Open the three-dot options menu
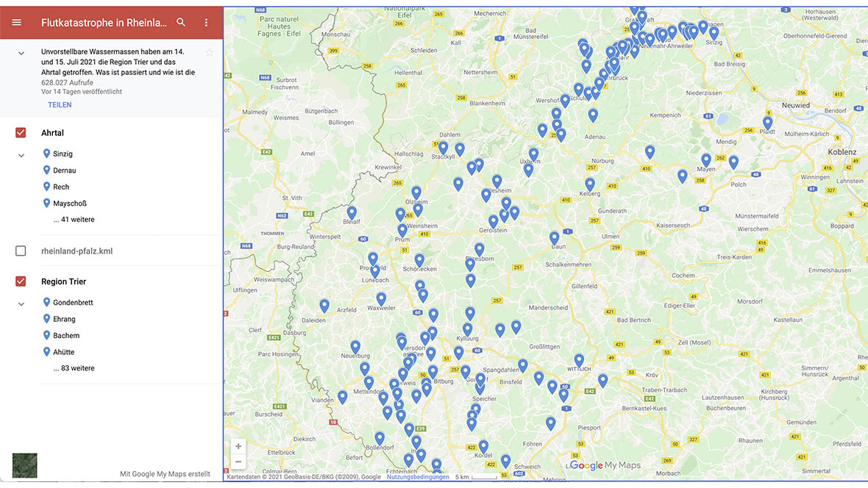The width and height of the screenshot is (868, 488). pyautogui.click(x=206, y=22)
